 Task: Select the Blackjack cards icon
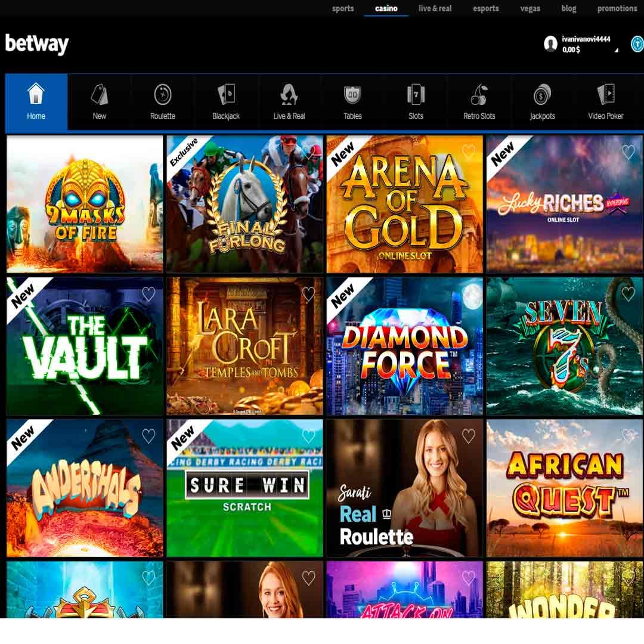point(226,94)
